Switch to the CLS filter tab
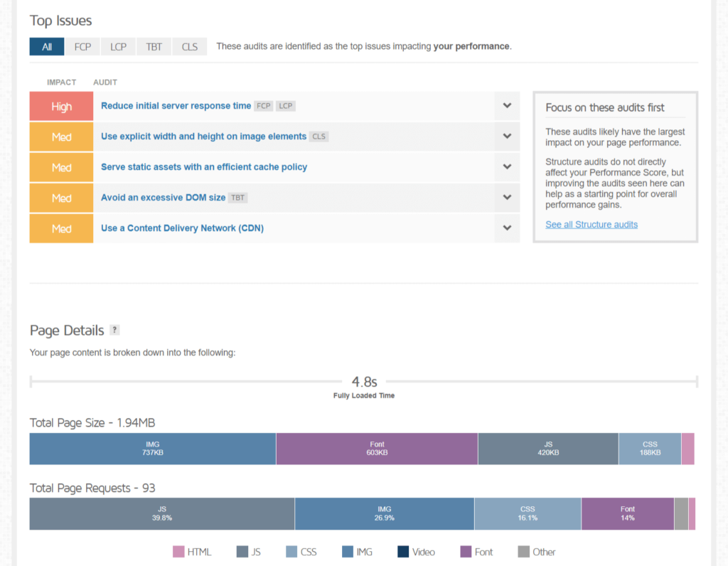Viewport: 728px width, 566px height. coord(189,46)
